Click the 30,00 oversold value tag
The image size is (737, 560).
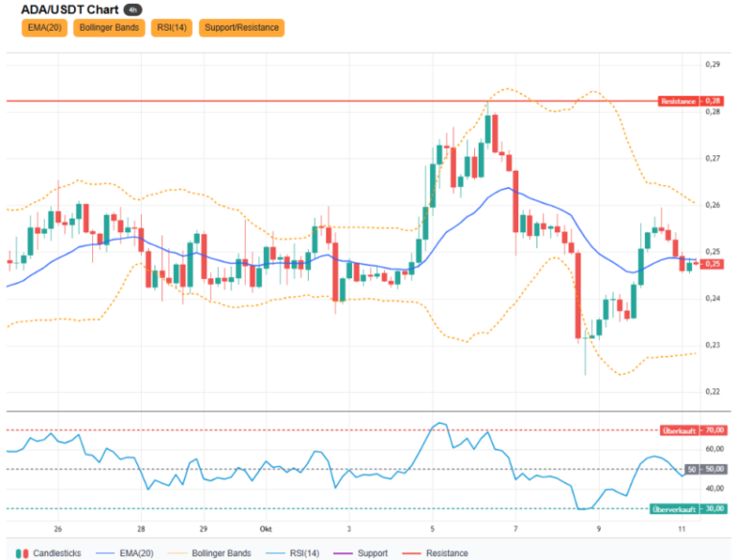click(x=714, y=509)
